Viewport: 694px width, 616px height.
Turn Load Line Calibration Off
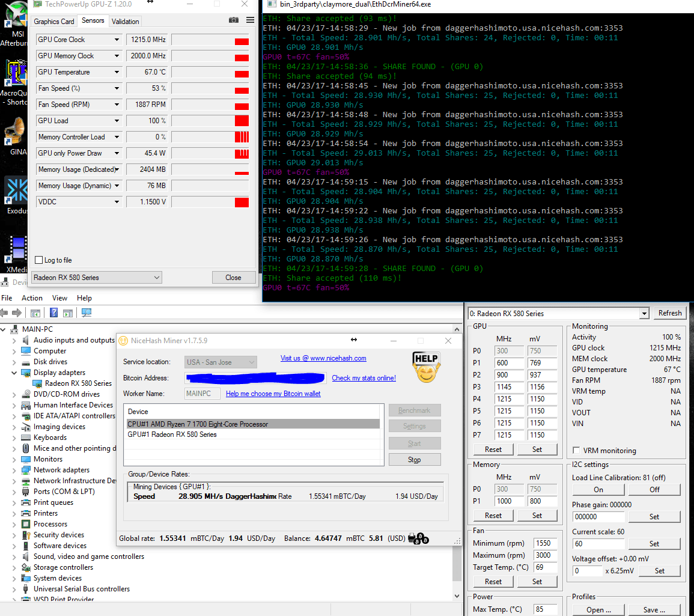pyautogui.click(x=654, y=489)
